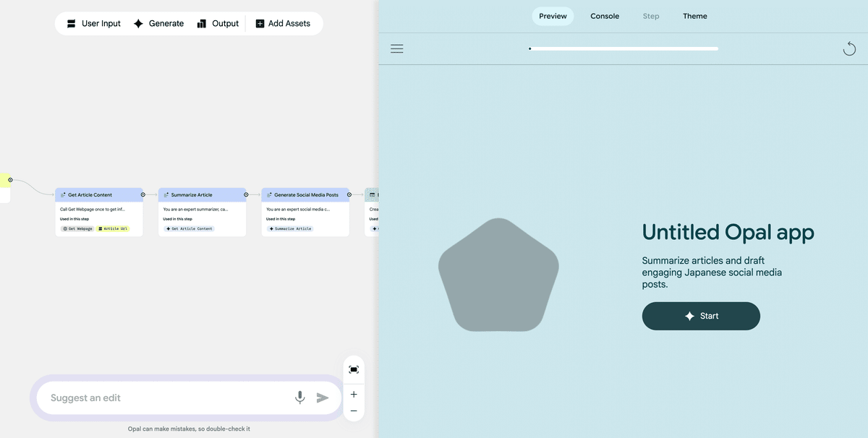Switch to the Console tab
Screen dimensions: 868x438
605,16
